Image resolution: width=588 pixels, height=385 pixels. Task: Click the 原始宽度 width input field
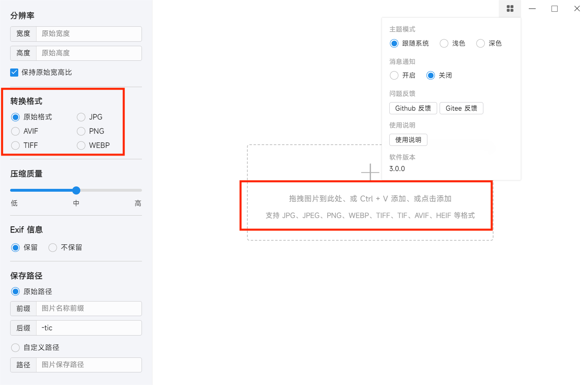tap(89, 34)
